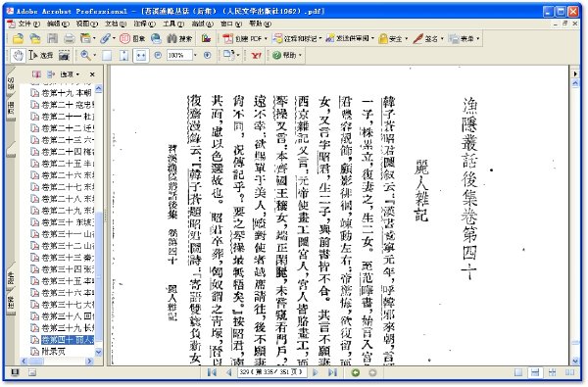Click the Yahoo Y! toolbar icon
This screenshot has height=387, width=588.
coord(256,56)
